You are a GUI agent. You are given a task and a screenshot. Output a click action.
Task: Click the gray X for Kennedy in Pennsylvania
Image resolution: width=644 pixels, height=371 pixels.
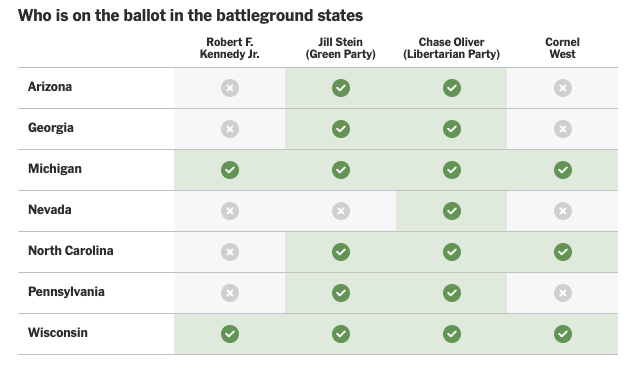tap(230, 293)
